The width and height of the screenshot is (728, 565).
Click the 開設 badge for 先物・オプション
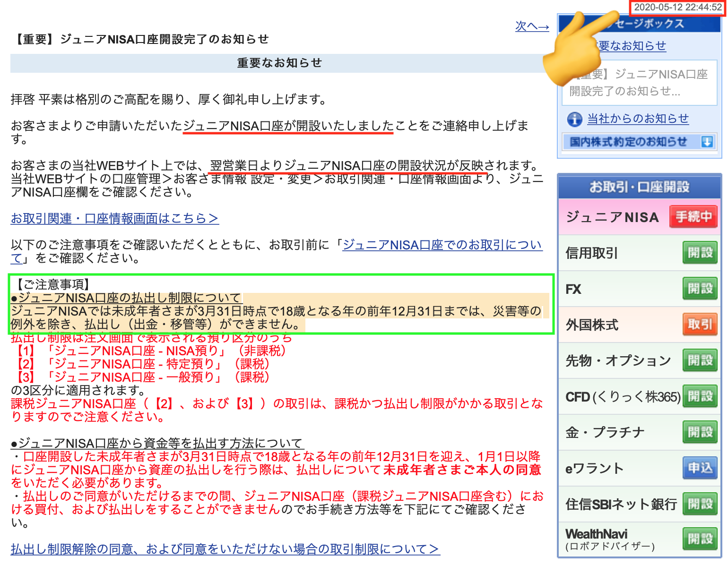pyautogui.click(x=700, y=360)
